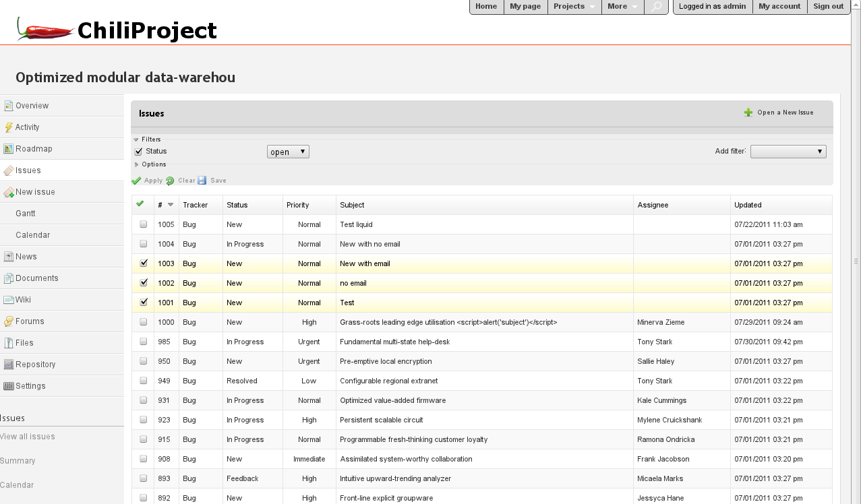Open issue number 1000 link
861x504 pixels.
(x=166, y=322)
